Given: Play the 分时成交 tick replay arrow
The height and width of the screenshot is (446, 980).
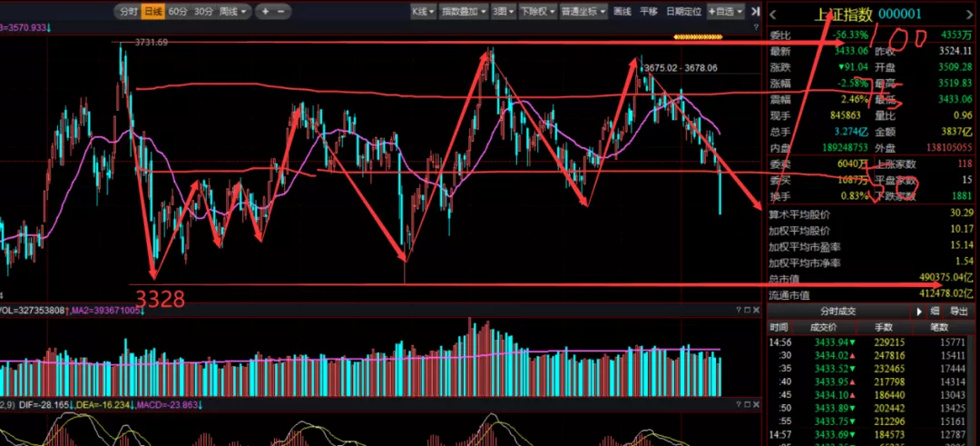Looking at the screenshot, I should [918, 311].
